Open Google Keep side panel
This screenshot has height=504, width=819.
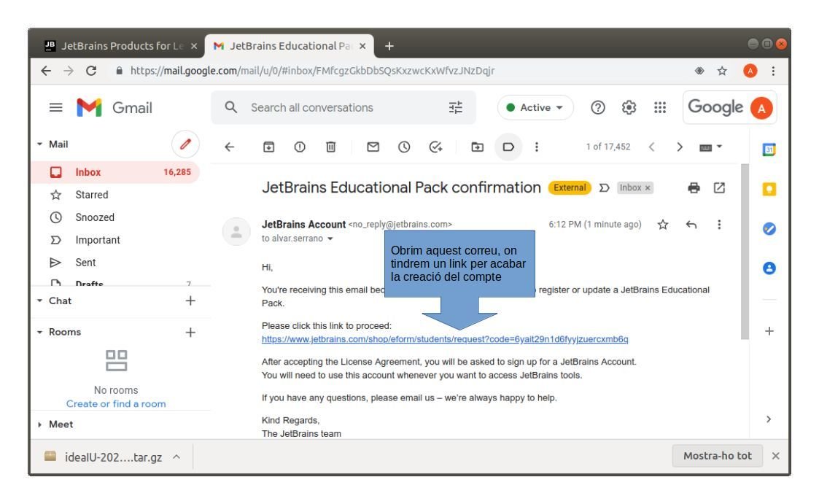click(x=769, y=189)
